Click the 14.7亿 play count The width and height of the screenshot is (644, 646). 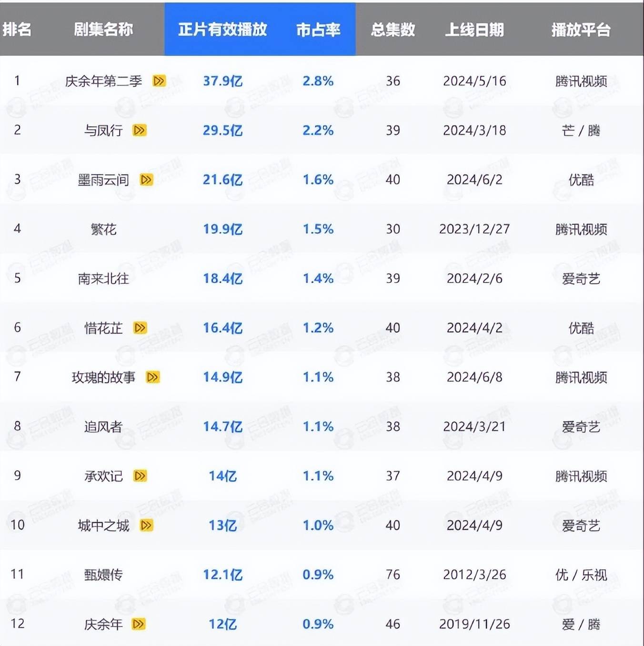click(x=222, y=426)
